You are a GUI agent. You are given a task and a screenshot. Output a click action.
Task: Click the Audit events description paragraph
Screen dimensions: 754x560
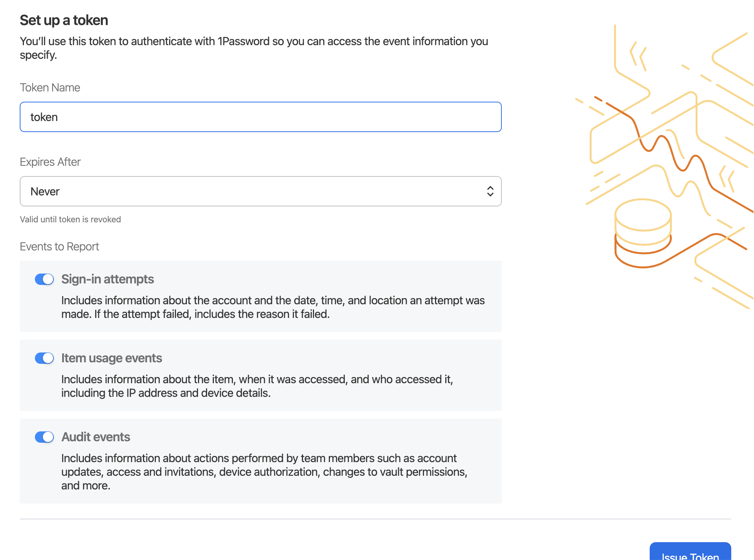click(x=264, y=472)
